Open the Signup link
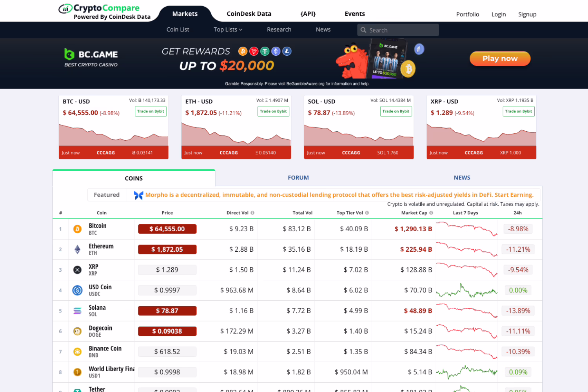The width and height of the screenshot is (588, 392). pos(527,14)
